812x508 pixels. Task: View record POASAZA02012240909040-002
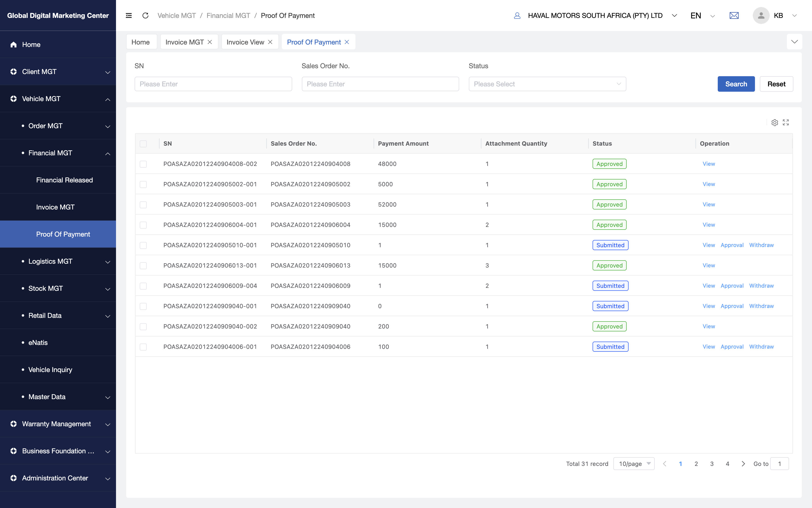709,326
